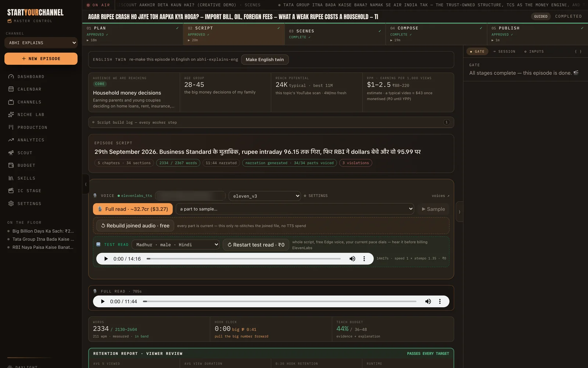
Task: Go to the 03 Scenes stage
Action: click(x=335, y=34)
